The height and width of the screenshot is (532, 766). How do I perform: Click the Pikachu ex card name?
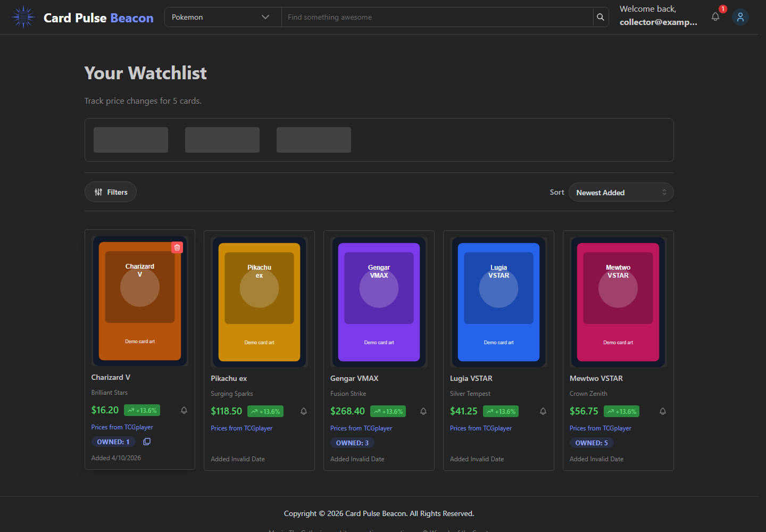pyautogui.click(x=229, y=378)
